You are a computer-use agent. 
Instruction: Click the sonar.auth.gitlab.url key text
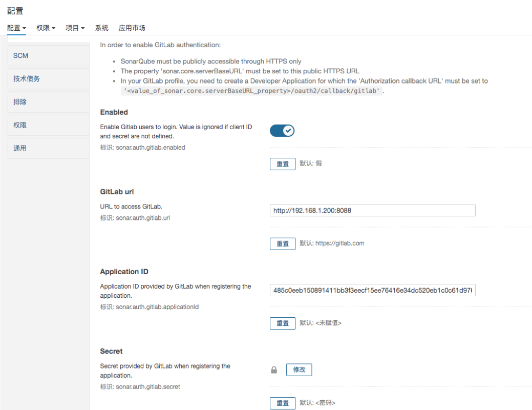tap(143, 218)
